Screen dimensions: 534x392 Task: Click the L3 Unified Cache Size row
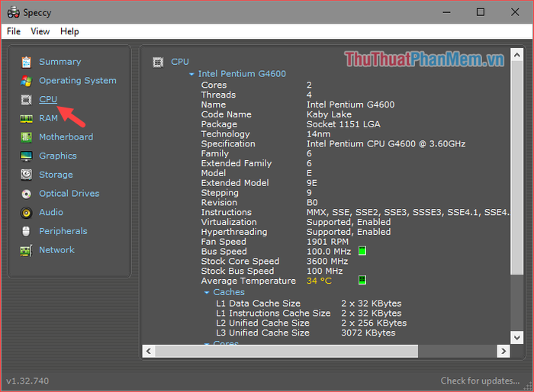(305, 333)
